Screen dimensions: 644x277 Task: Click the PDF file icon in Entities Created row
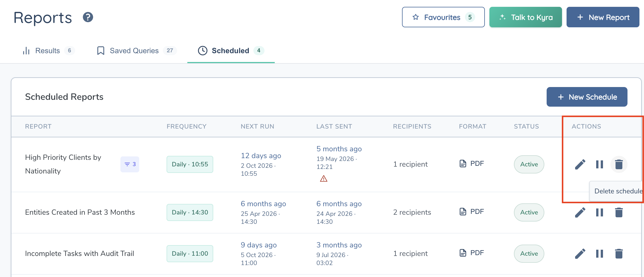click(x=463, y=212)
